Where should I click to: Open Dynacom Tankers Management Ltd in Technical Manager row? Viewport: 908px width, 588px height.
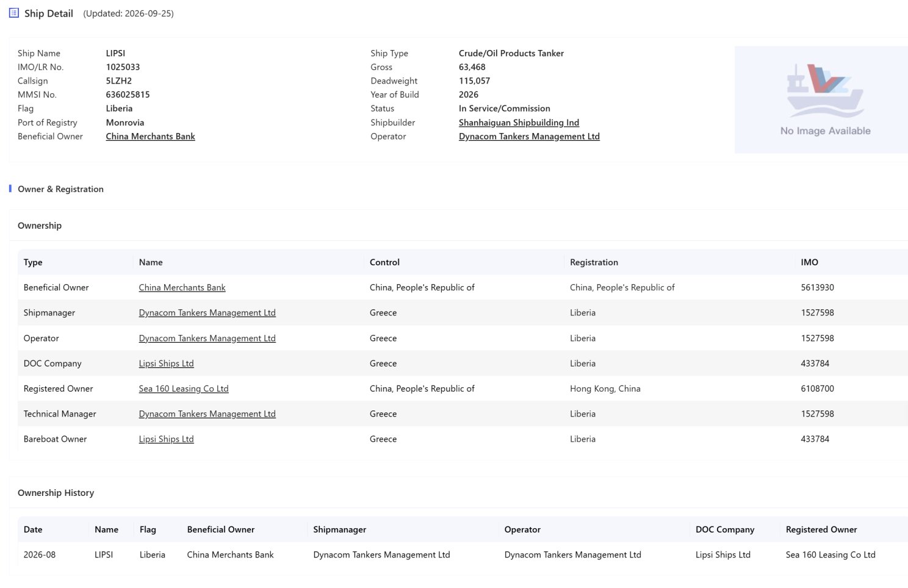pos(207,414)
